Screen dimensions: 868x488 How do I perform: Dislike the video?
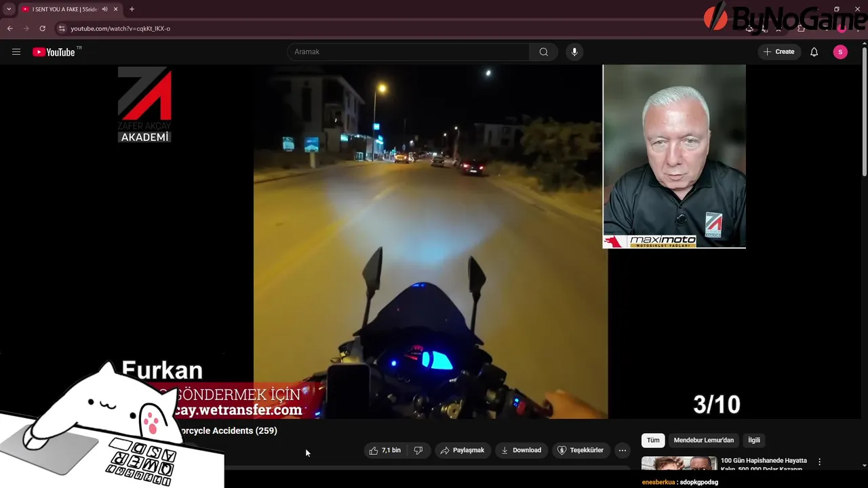(x=418, y=450)
